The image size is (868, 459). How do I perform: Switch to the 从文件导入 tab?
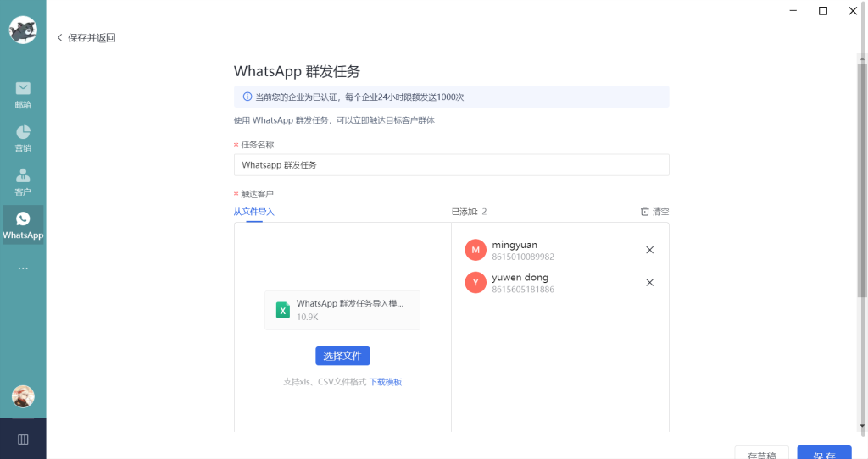[x=253, y=212]
